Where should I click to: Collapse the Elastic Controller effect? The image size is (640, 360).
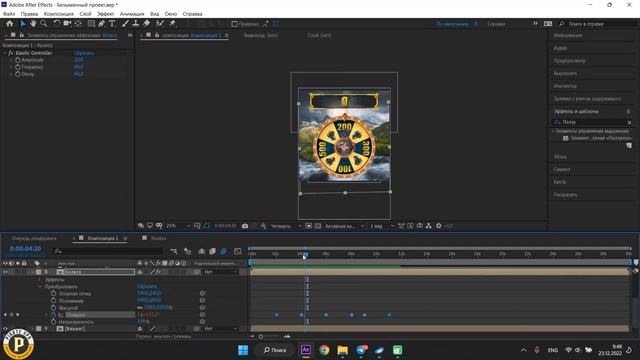point(5,53)
